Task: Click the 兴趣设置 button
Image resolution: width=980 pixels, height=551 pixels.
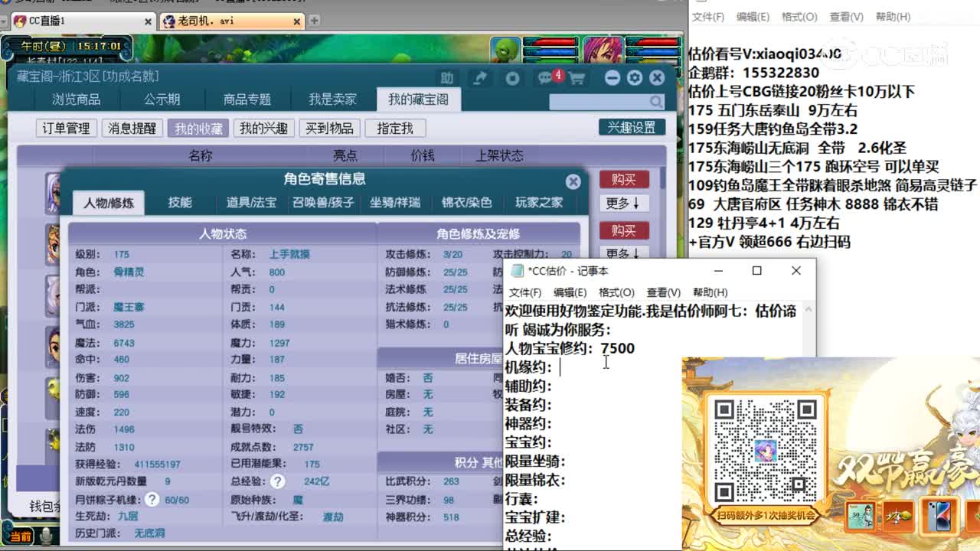Action: point(632,127)
